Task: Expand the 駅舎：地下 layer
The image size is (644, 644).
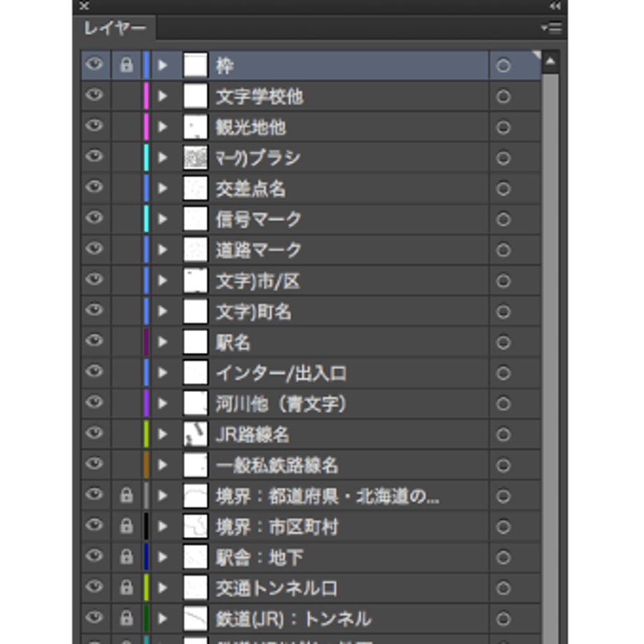Action: 162,557
